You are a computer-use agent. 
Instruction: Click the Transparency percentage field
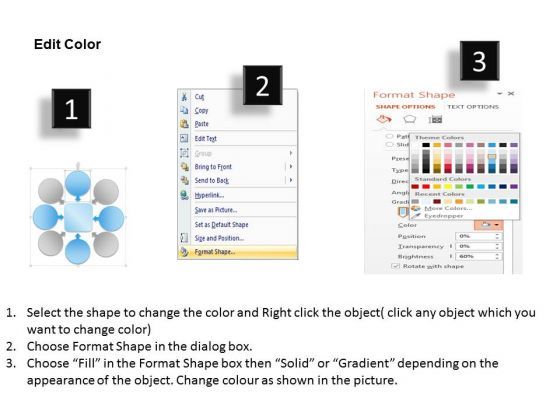479,246
